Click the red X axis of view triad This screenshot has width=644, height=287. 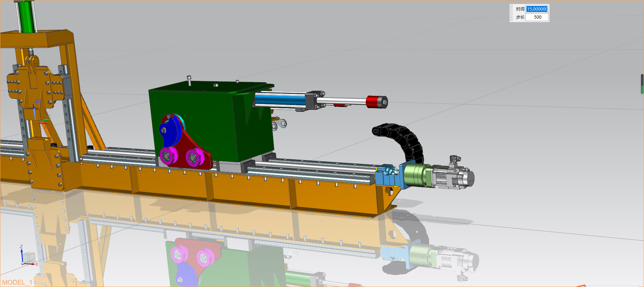[x=30, y=263]
